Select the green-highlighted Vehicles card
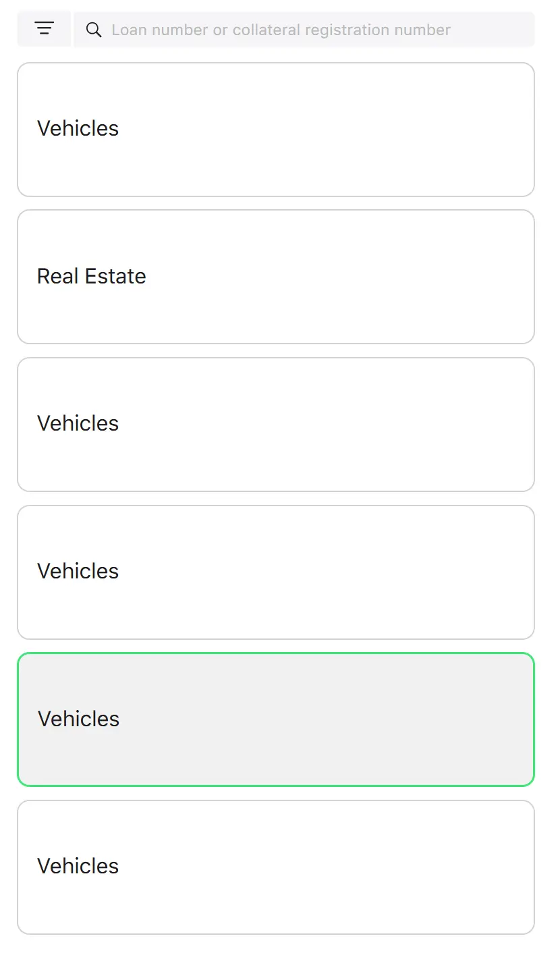 click(276, 719)
